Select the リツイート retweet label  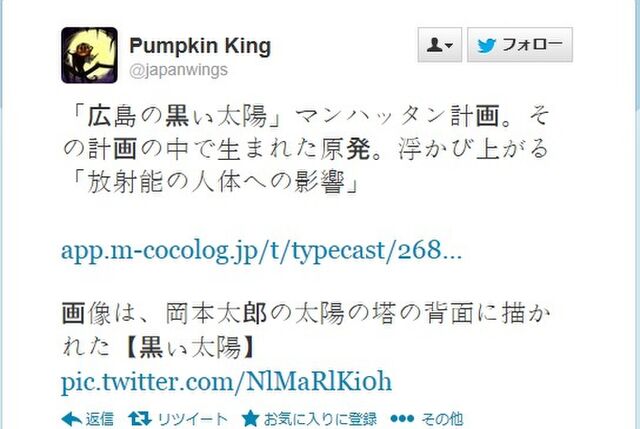click(192, 419)
